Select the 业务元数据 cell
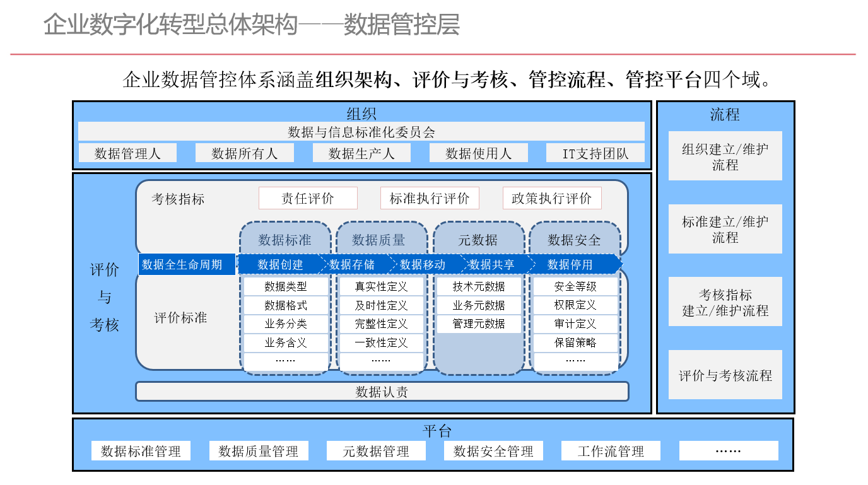Screen dimensions: 868x485 pyautogui.click(x=479, y=305)
